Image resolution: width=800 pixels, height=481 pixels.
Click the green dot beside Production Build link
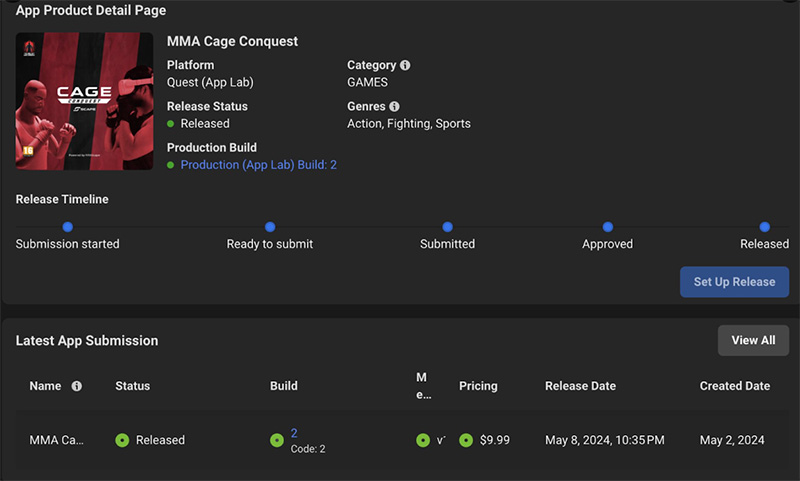(171, 165)
